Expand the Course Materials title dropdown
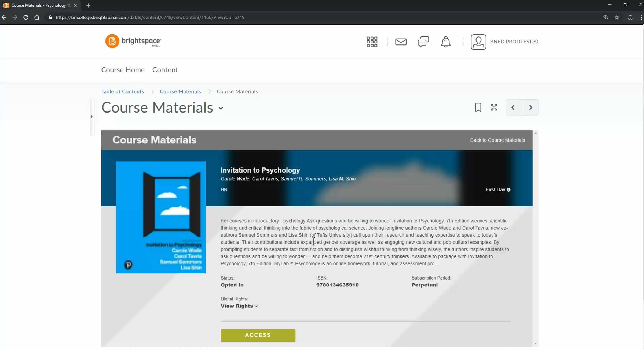 [x=221, y=108]
